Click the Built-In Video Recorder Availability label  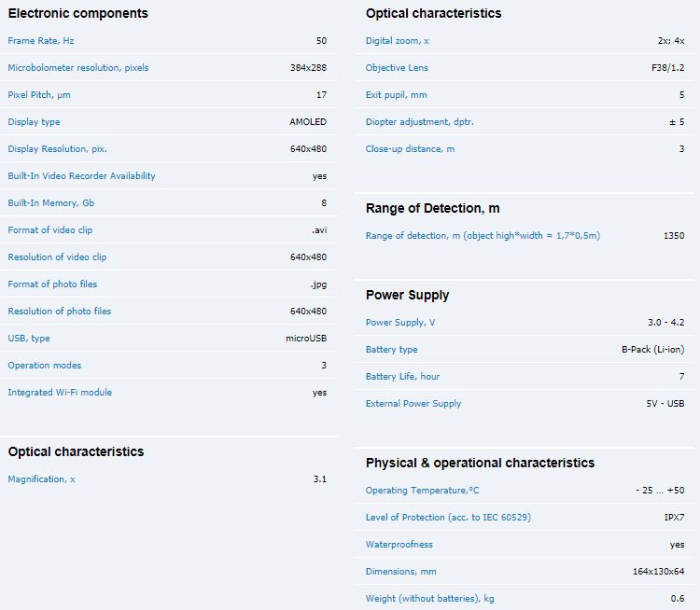[x=82, y=176]
